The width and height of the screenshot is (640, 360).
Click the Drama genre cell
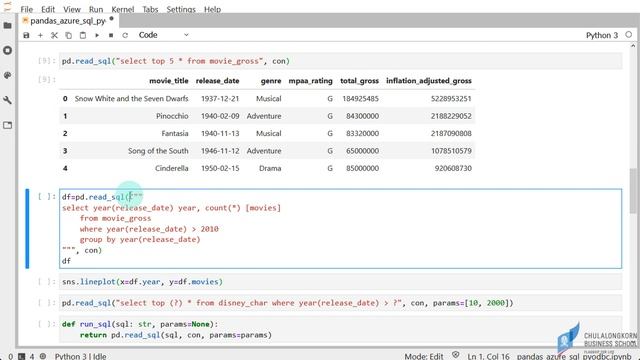point(270,168)
